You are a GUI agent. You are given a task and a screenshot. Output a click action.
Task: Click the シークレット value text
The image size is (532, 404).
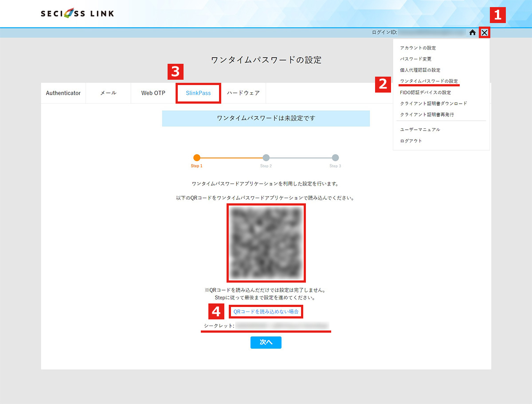pos(282,326)
